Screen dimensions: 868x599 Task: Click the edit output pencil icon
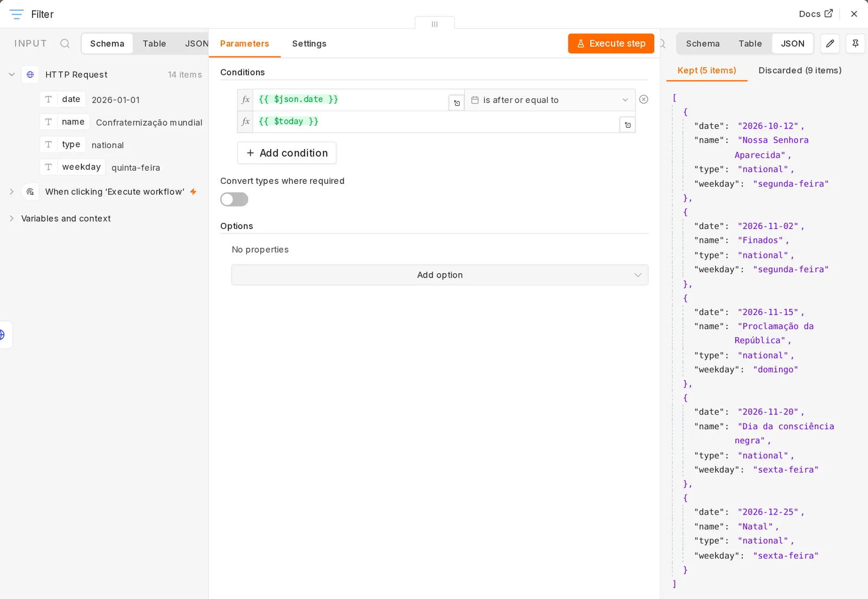(830, 43)
